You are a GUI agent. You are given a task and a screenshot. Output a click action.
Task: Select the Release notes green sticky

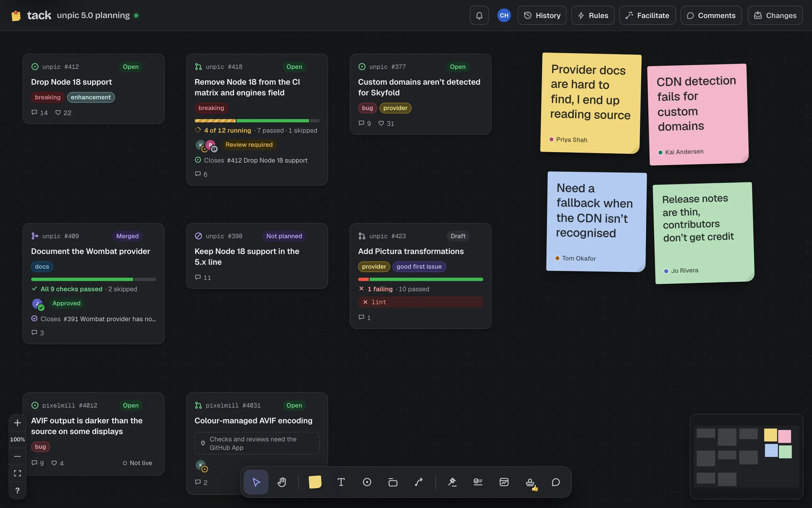pos(703,233)
